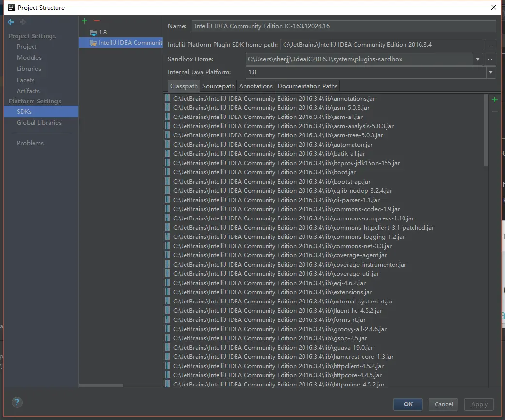Open the help question mark icon
This screenshot has width=505, height=420.
pos(17,402)
